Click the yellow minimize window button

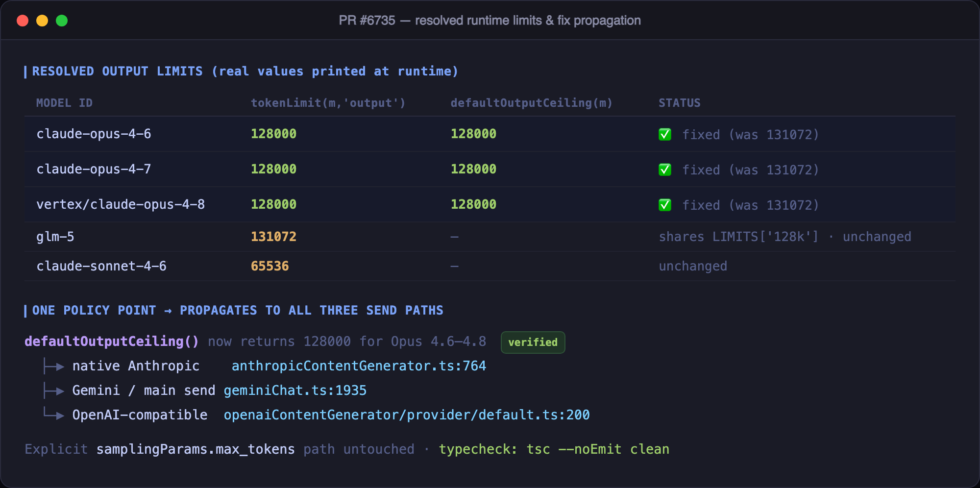tap(42, 21)
